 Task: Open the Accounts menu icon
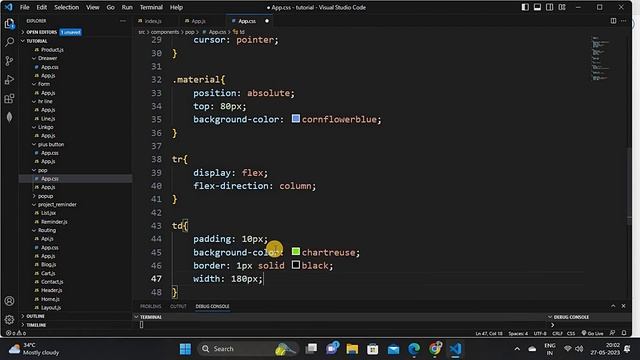pos(9,301)
